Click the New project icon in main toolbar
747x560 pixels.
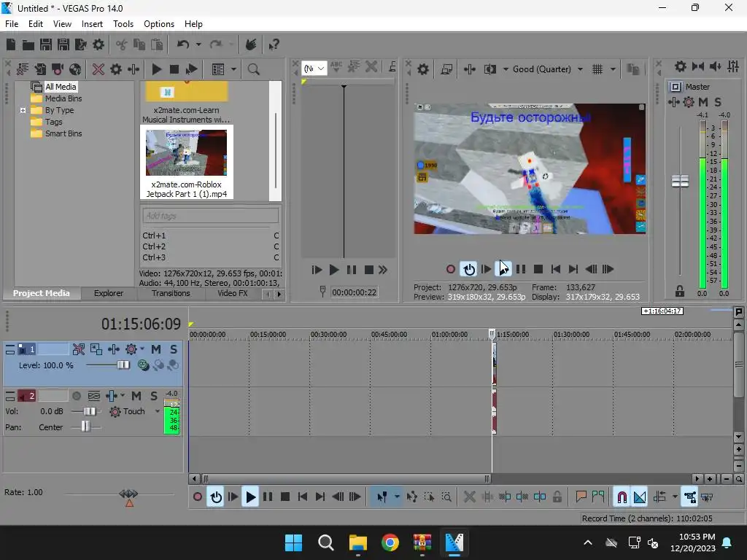click(x=11, y=44)
